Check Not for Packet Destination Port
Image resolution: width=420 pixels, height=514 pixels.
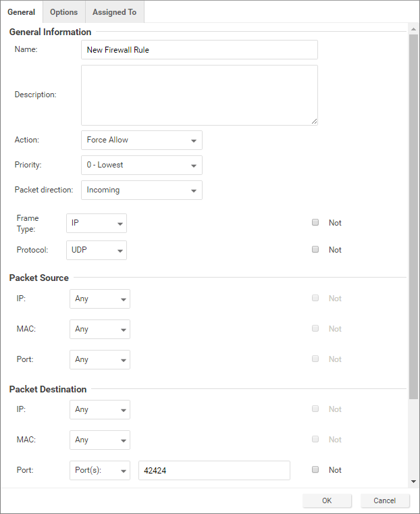[315, 469]
